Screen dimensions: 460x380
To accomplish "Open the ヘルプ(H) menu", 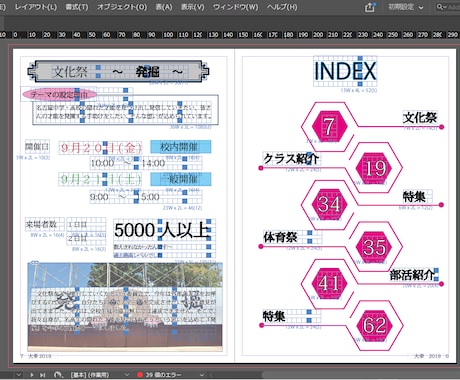I will [282, 7].
